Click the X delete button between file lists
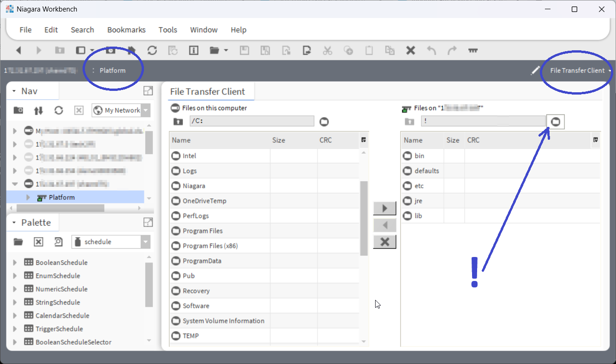Image resolution: width=616 pixels, height=364 pixels. click(x=385, y=241)
